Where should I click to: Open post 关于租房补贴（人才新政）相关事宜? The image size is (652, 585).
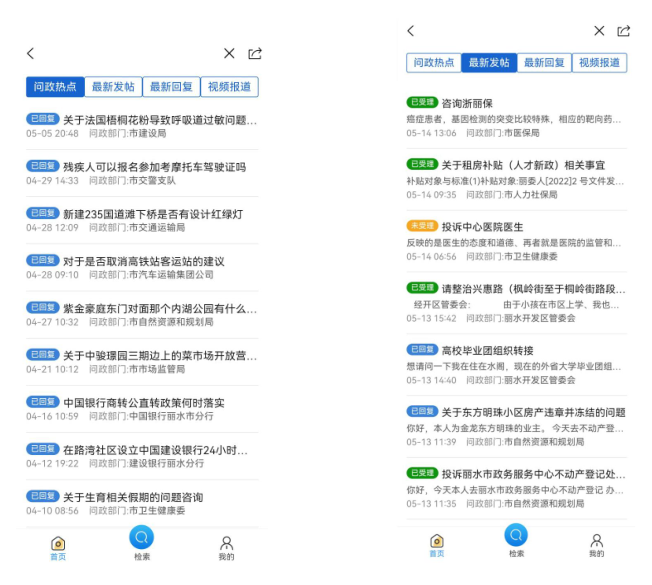523,165
